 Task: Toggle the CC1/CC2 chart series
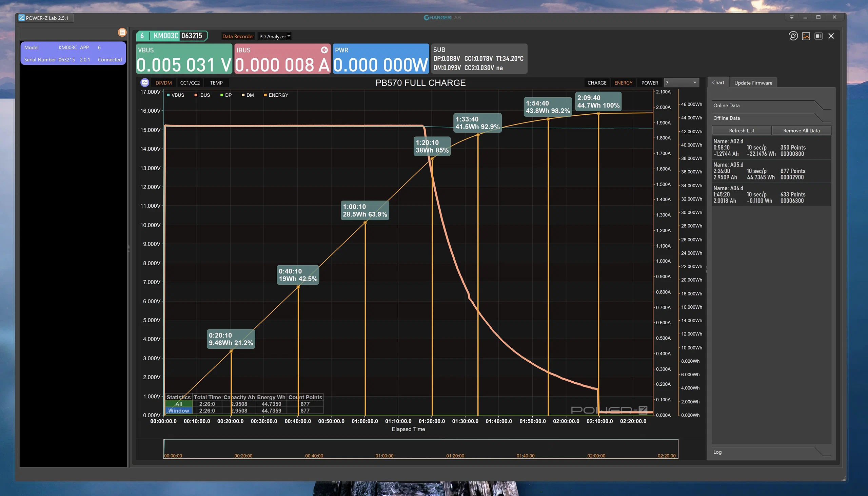[190, 83]
